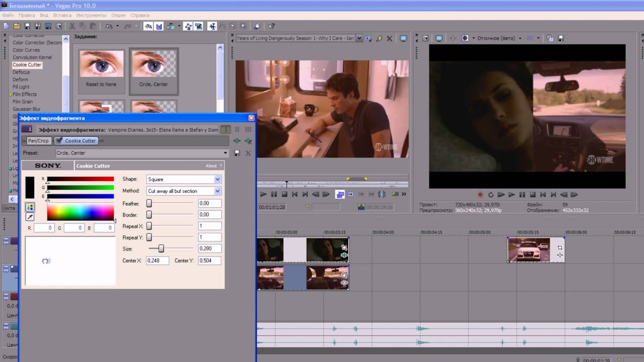The height and width of the screenshot is (362, 644).
Task: Toggle Normal Edit Tool button
Action: [212, 26]
